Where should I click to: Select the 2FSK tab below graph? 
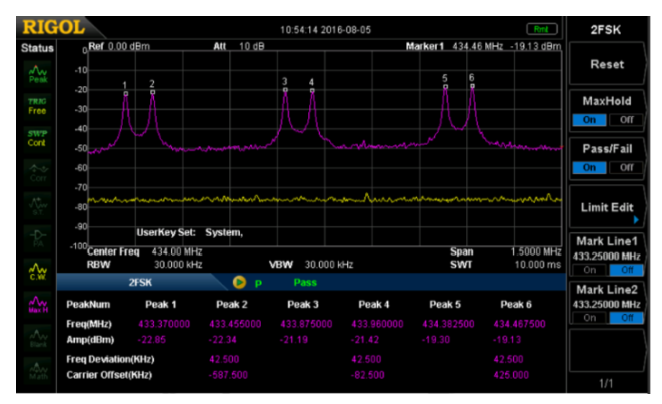tap(140, 282)
